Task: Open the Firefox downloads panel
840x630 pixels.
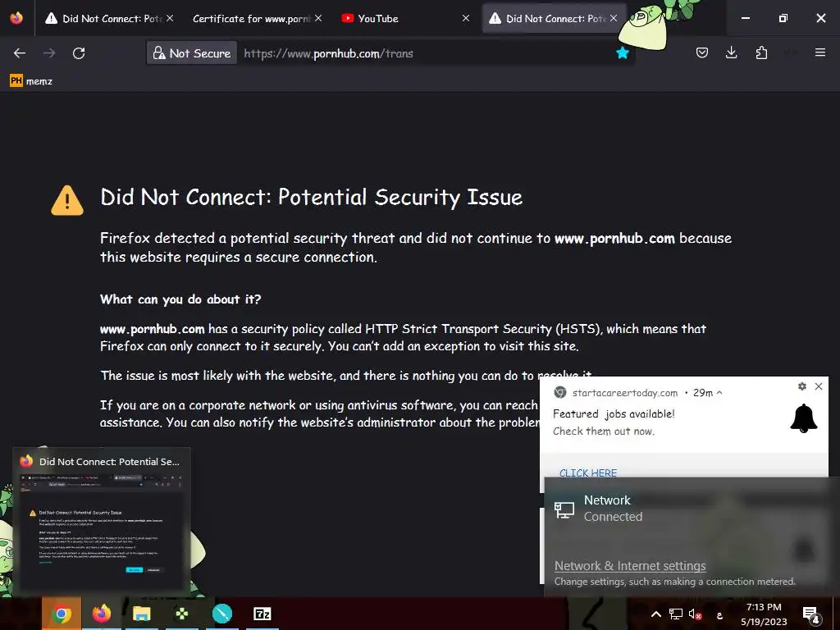Action: coord(731,52)
